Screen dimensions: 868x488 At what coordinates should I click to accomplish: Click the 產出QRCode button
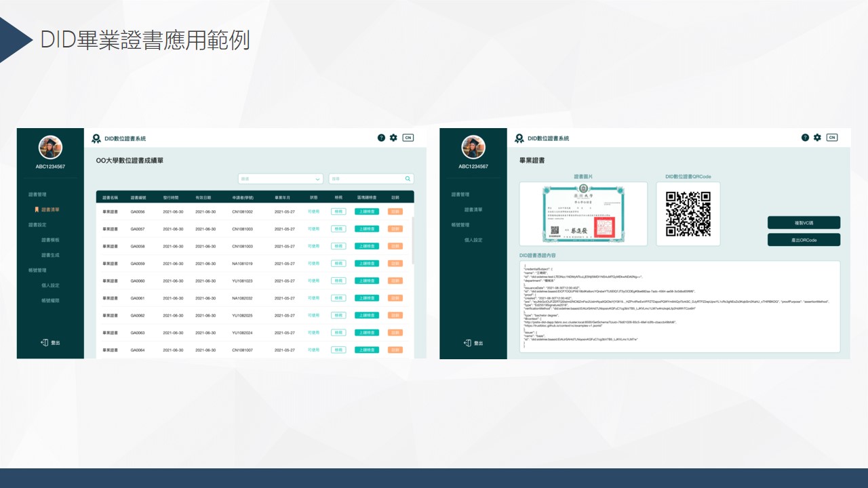(x=804, y=239)
